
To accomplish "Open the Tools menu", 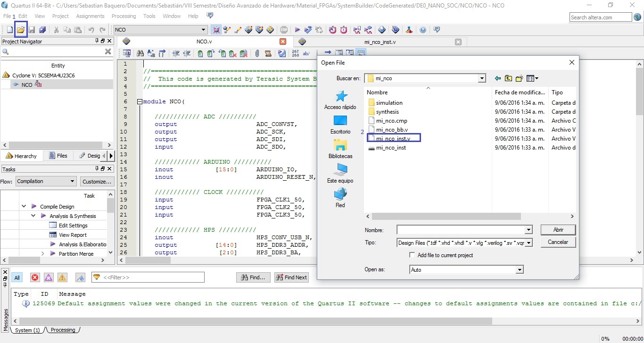I will pos(149,16).
